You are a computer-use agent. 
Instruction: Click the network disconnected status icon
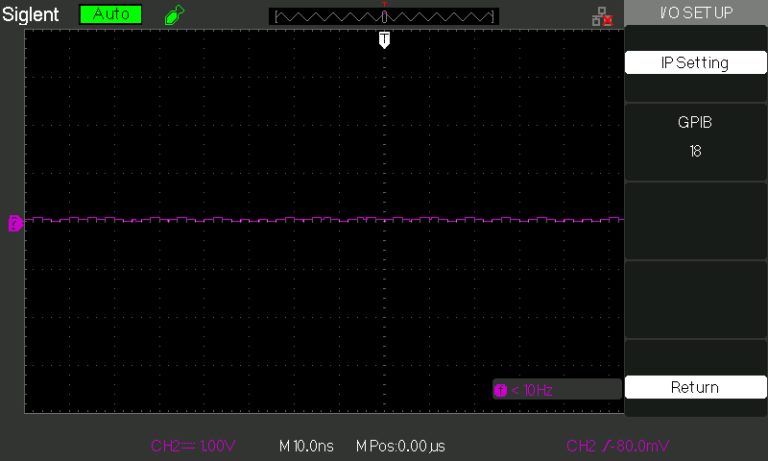pos(601,16)
